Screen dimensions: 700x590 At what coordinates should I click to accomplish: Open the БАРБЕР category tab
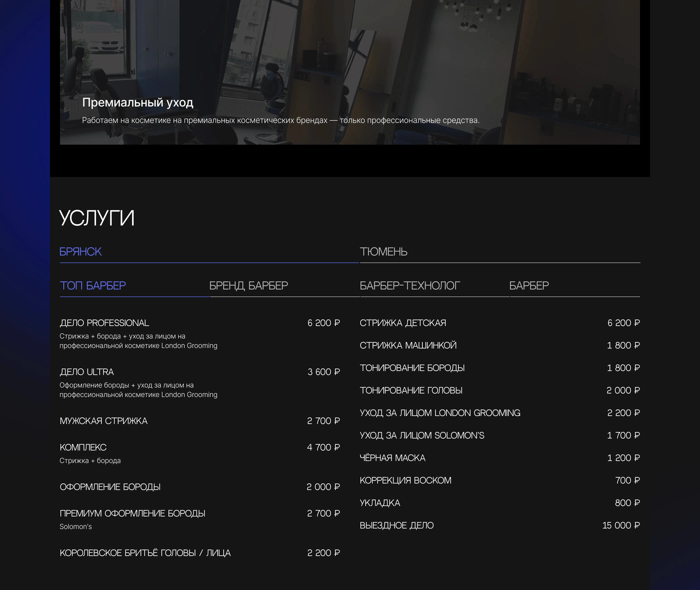pos(529,285)
